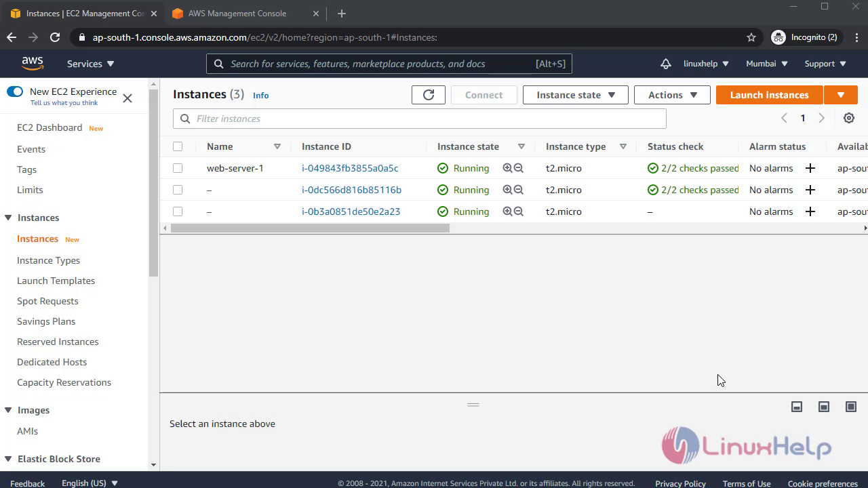Zoom in filter for i-0dc566d816b85116b state
868x488 pixels.
tap(507, 190)
